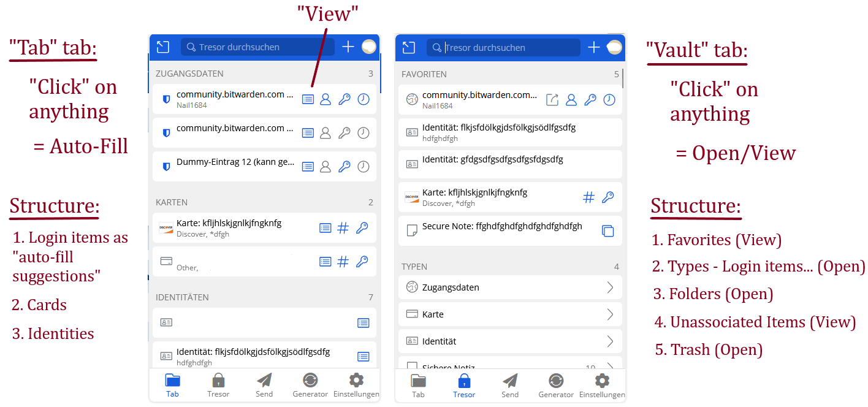Open Generator tab in left popup
This screenshot has width=868, height=407.
click(x=310, y=386)
